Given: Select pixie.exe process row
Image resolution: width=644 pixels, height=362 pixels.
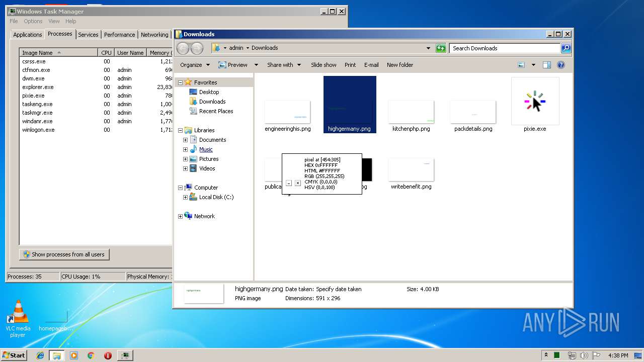Looking at the screenshot, I should click(96, 96).
